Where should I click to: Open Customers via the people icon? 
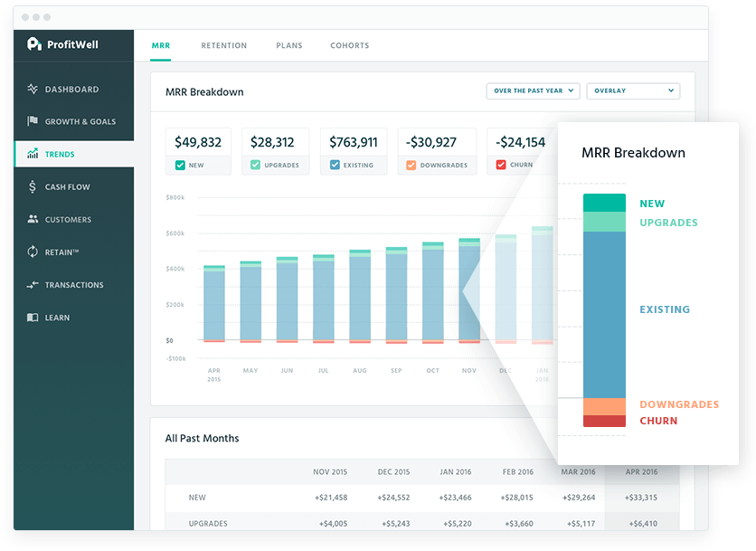33,220
